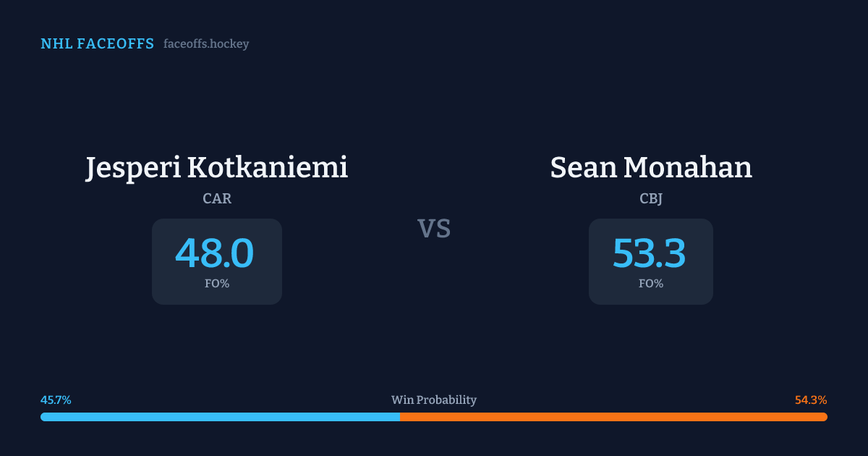
Task: Select the Sean Monahan player name
Action: pyautogui.click(x=651, y=167)
